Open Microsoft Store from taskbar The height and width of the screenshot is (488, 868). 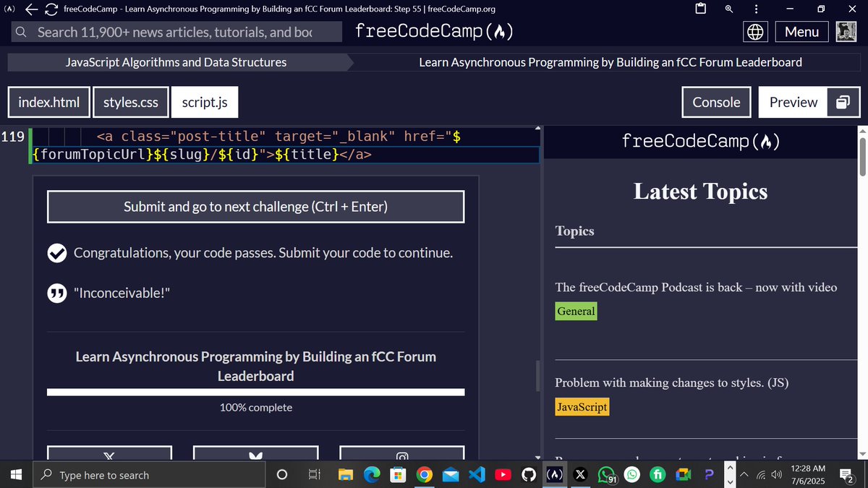[x=398, y=475]
